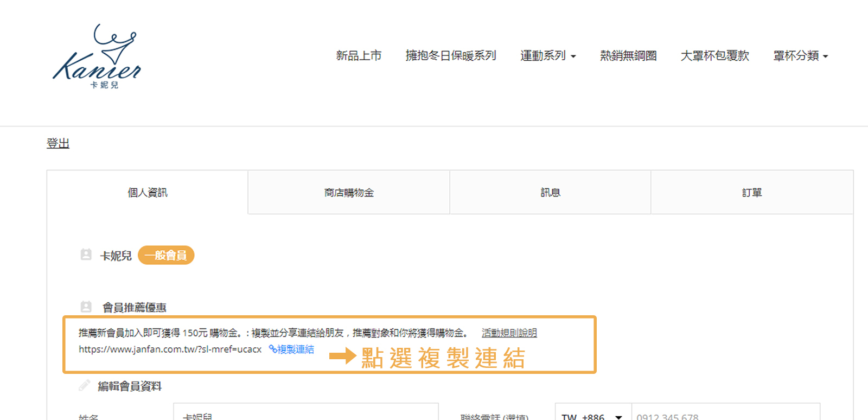The width and height of the screenshot is (868, 420).
Task: Click the icon next to 會員推薦優惠
Action: pos(86,307)
